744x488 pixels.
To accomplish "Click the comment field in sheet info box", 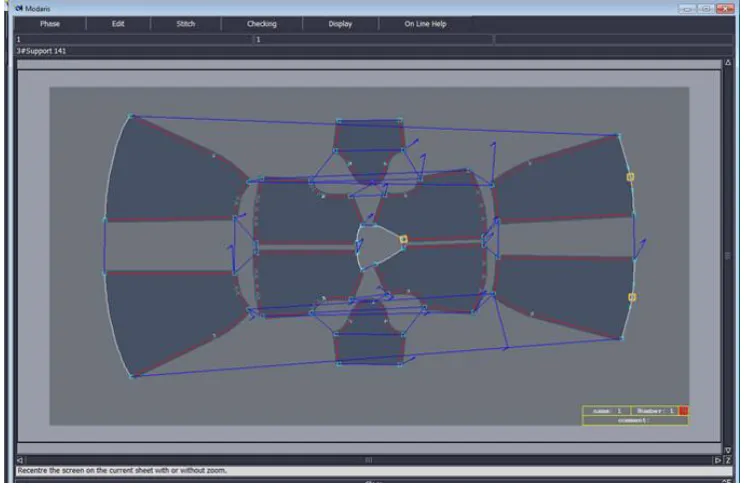I will pos(635,420).
